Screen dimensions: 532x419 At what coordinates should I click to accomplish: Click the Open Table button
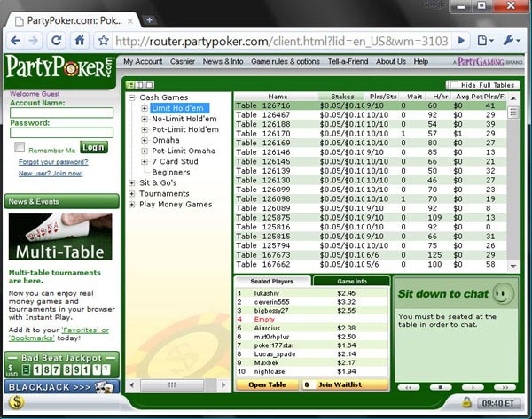(268, 384)
